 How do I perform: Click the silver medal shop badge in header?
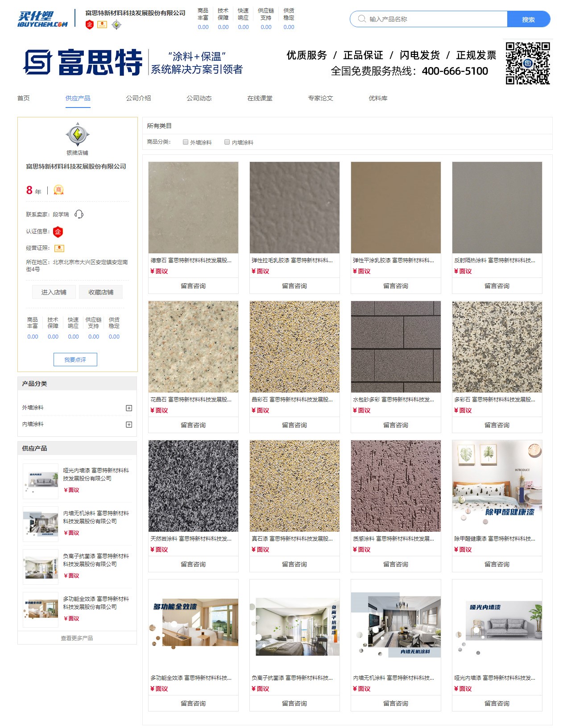[116, 25]
